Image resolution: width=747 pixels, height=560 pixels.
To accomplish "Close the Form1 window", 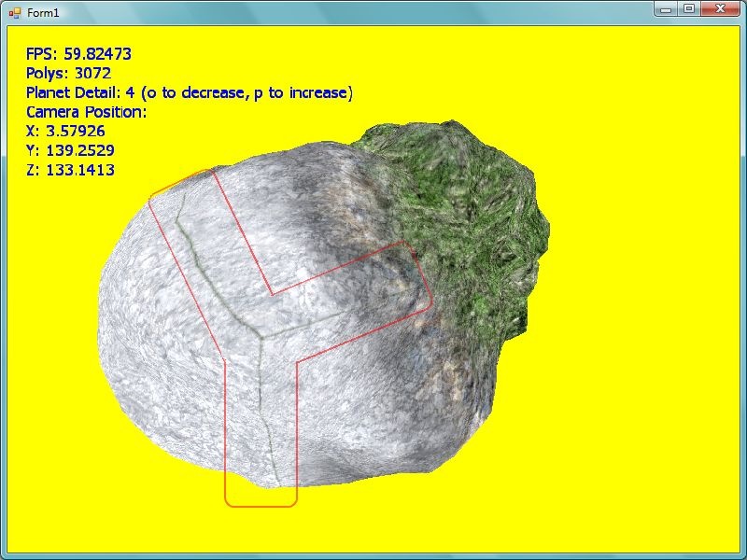I will pos(720,9).
